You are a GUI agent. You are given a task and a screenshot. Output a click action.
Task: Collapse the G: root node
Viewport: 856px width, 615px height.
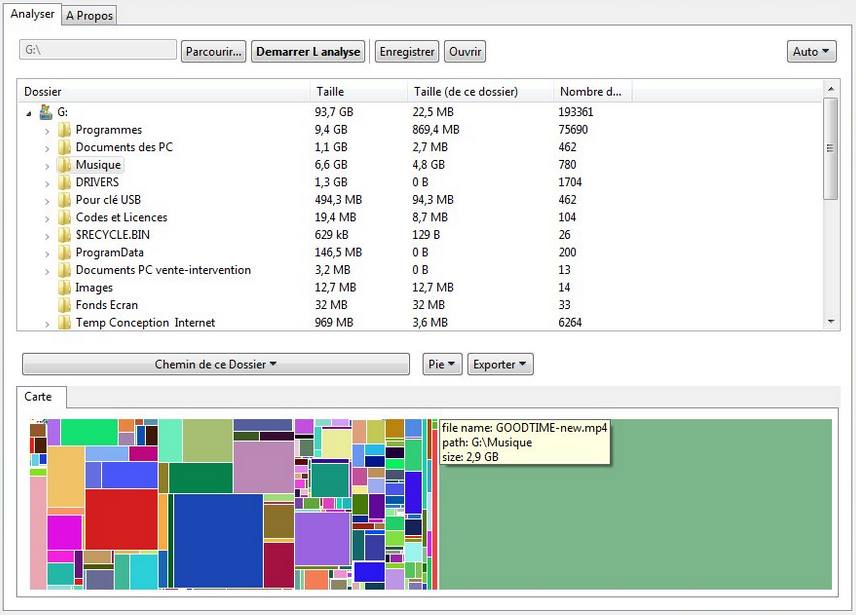28,114
